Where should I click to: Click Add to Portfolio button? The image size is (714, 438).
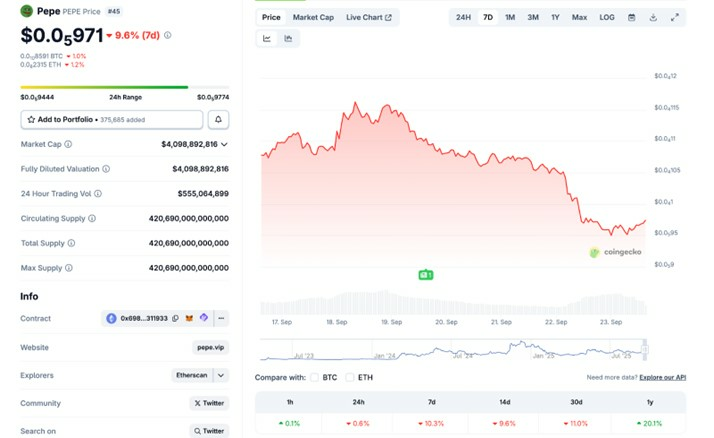[111, 119]
